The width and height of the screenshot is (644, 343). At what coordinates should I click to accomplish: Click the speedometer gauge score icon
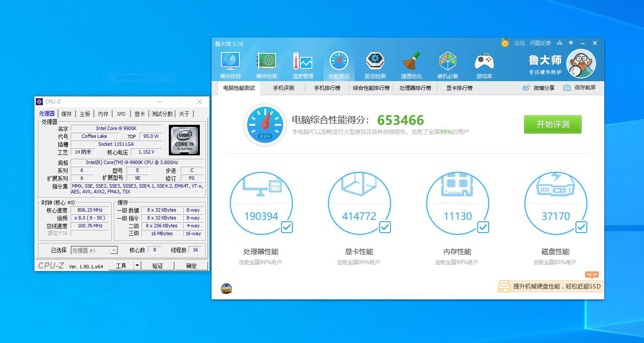click(x=265, y=125)
